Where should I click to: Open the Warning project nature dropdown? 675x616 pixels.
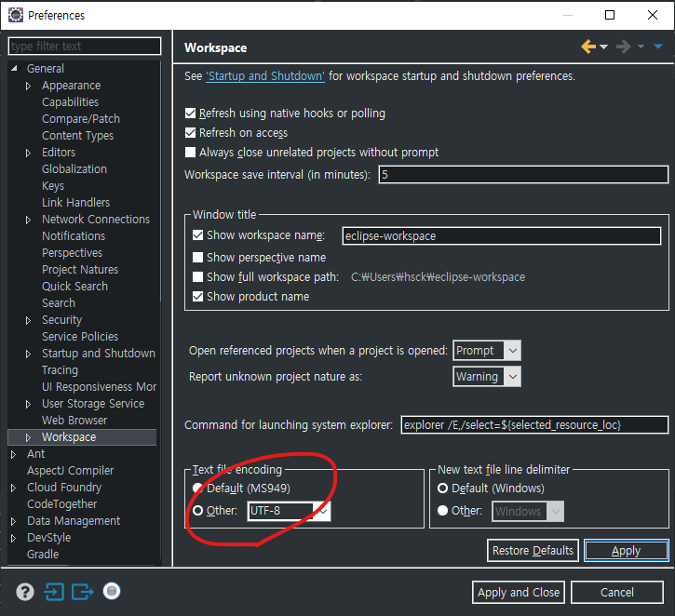coord(486,377)
